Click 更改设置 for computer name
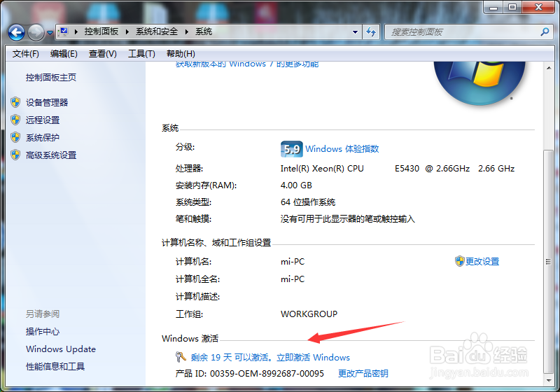 [x=482, y=261]
